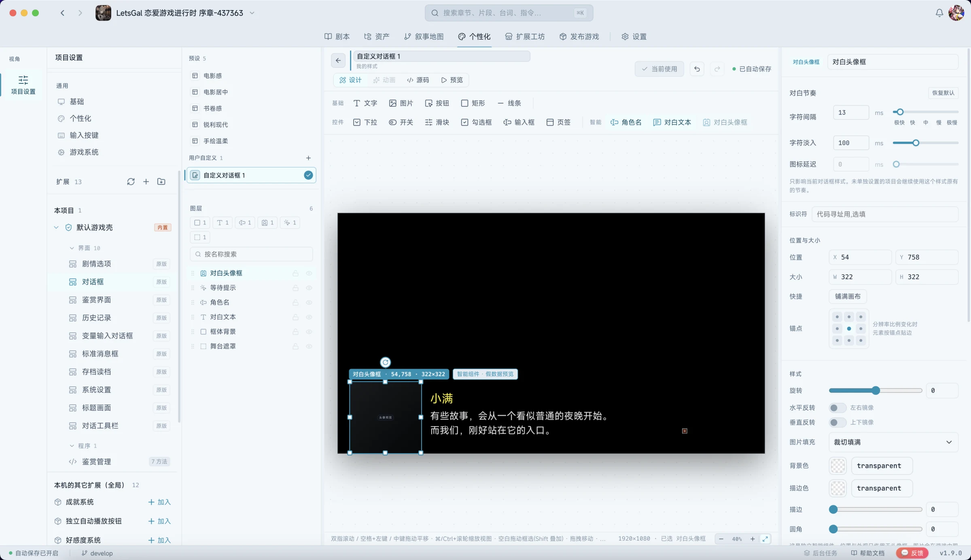Refresh the extensions list
The width and height of the screenshot is (971, 560).
point(131,182)
